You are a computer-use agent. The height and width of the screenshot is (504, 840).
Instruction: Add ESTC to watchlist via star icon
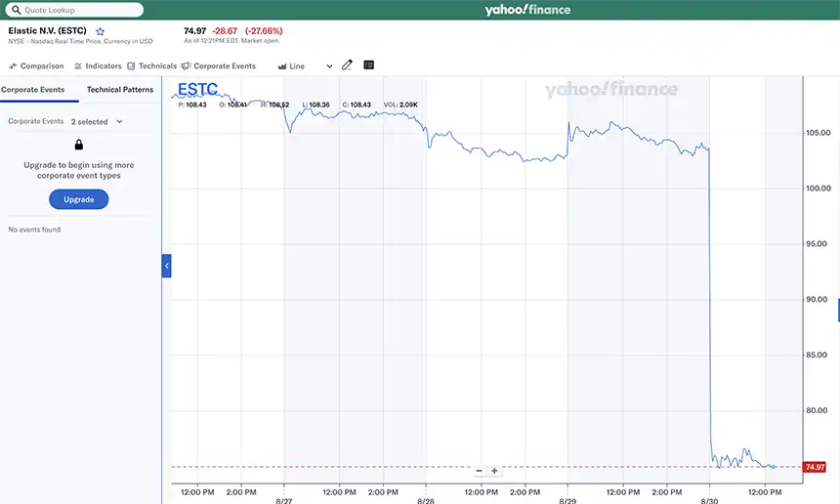click(x=100, y=31)
